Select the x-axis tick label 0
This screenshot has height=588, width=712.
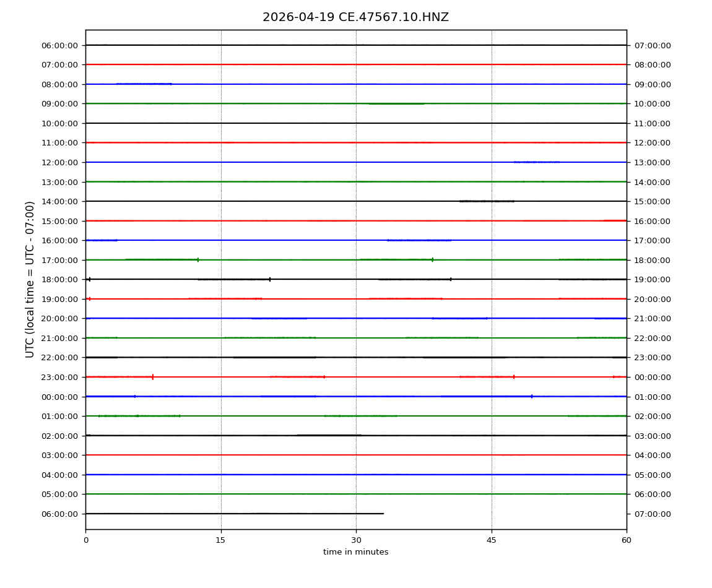point(85,540)
